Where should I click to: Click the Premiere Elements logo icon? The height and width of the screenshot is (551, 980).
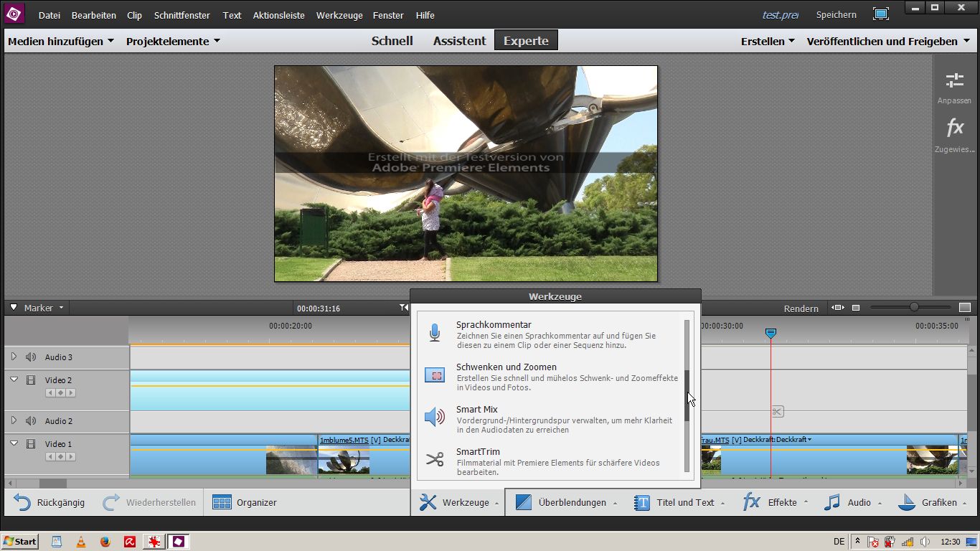(14, 14)
